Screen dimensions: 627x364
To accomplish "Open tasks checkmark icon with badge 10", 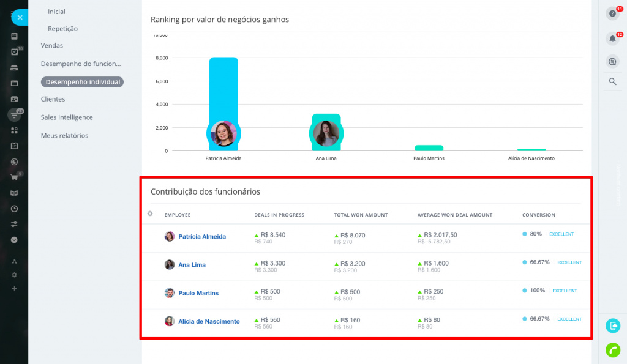I will point(15,52).
